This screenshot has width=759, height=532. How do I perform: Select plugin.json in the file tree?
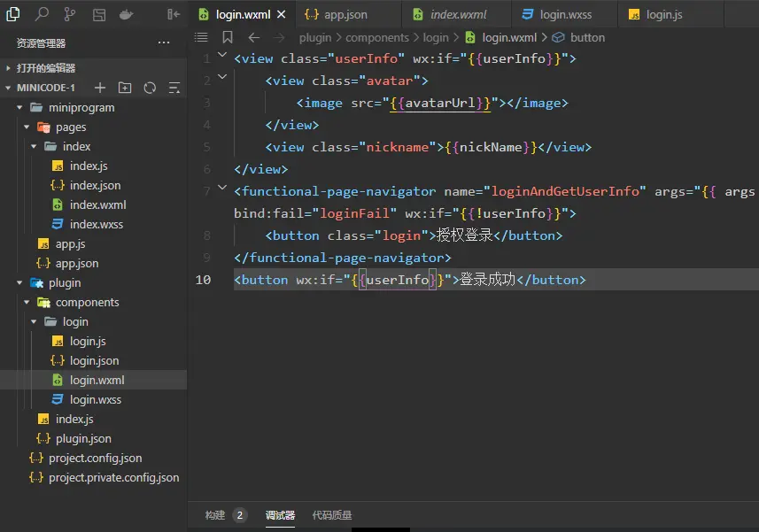(83, 438)
